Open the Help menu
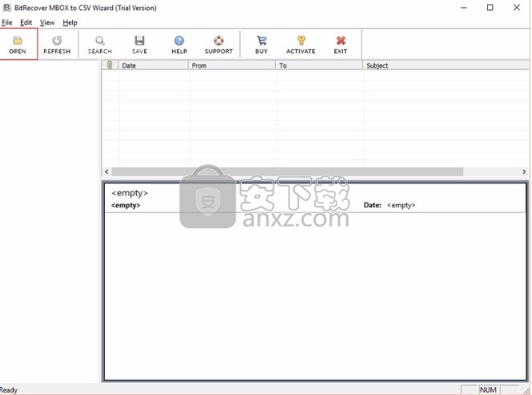 [x=70, y=22]
